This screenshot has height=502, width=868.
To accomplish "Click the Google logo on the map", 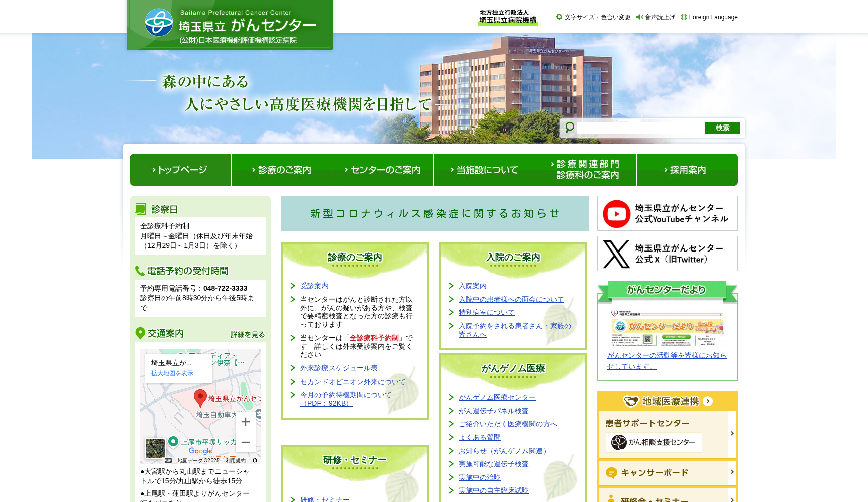I will (201, 451).
